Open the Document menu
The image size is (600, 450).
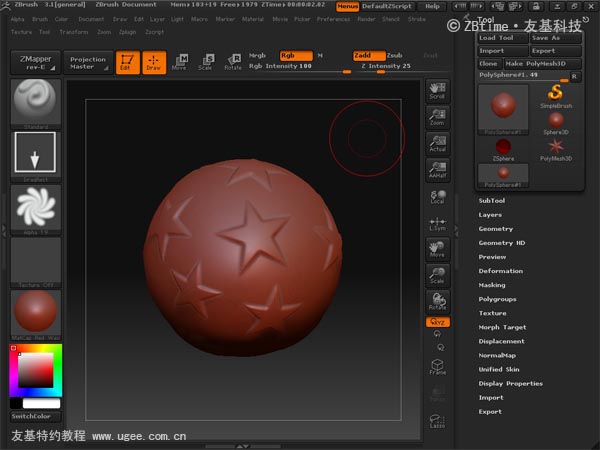pos(91,19)
